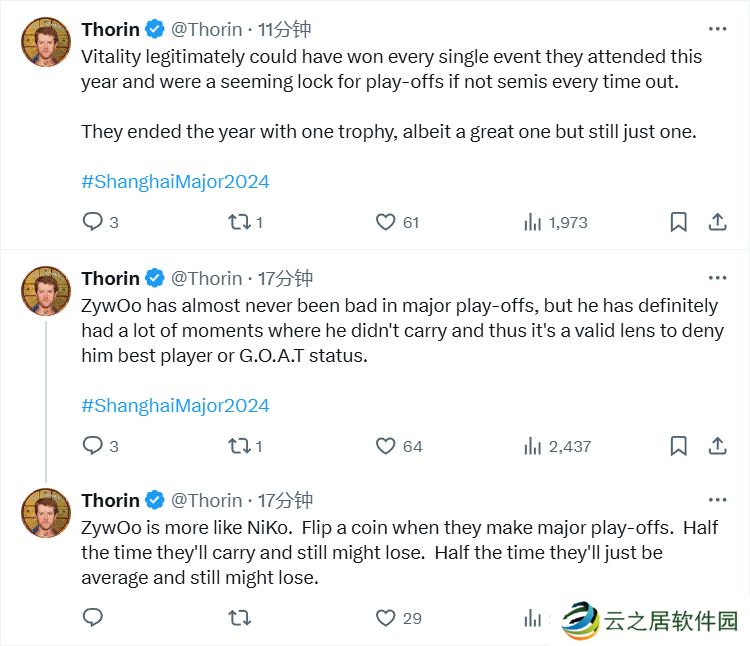Open more options on the NiKo tweet
The width and height of the screenshot is (750, 646).
717,500
